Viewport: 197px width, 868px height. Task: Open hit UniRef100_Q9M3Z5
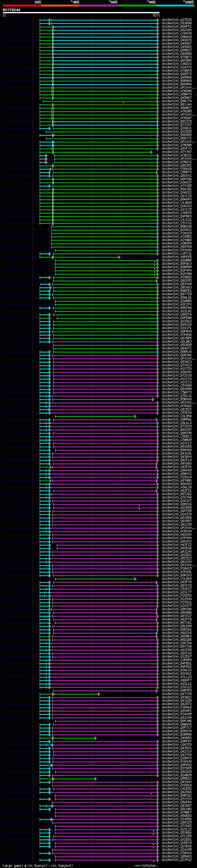(176, 822)
